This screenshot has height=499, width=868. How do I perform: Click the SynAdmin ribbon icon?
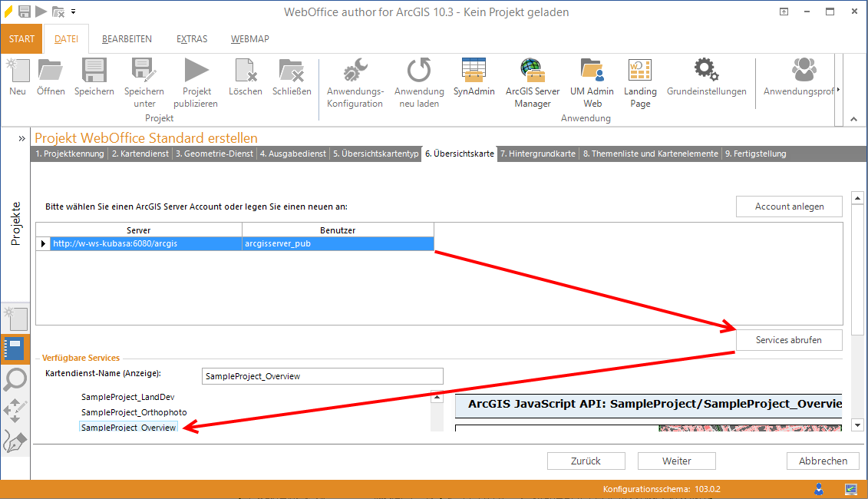[x=474, y=71]
